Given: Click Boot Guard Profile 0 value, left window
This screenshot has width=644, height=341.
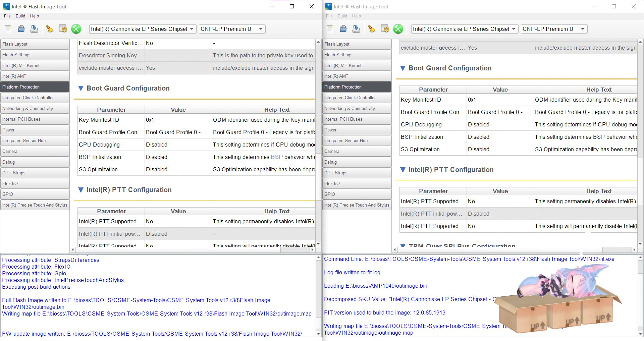Looking at the screenshot, I should [178, 132].
